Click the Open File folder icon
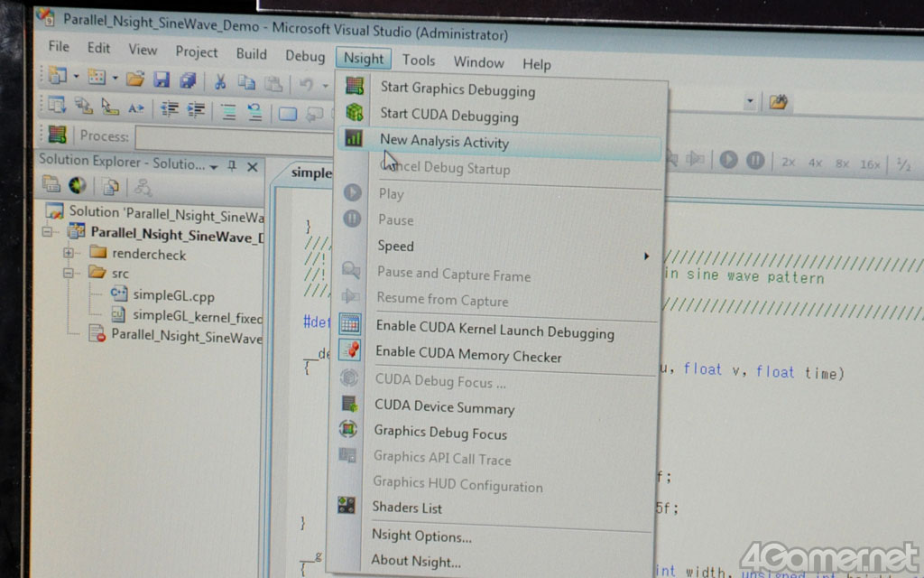This screenshot has height=578, width=924. (x=135, y=79)
